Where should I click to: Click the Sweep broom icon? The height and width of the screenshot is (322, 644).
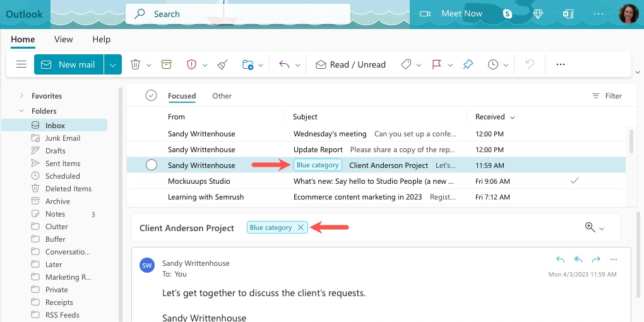222,64
